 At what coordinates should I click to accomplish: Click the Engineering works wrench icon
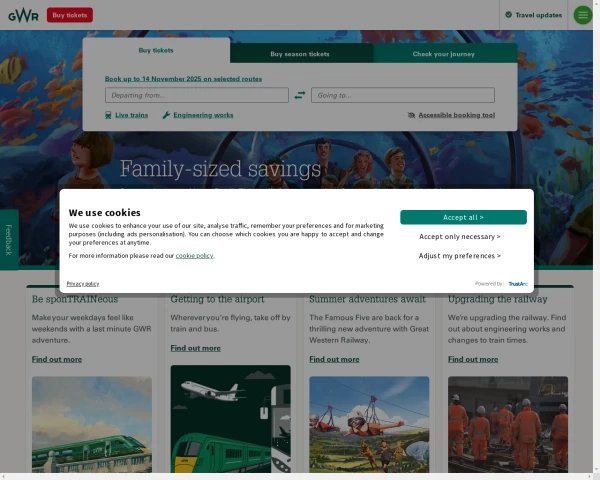coord(166,115)
